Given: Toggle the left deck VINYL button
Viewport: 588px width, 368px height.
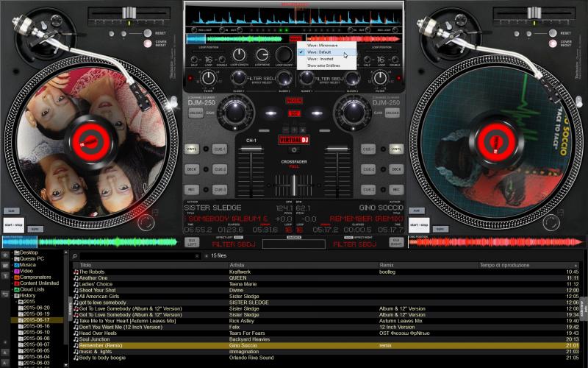Looking at the screenshot, I should [192, 149].
